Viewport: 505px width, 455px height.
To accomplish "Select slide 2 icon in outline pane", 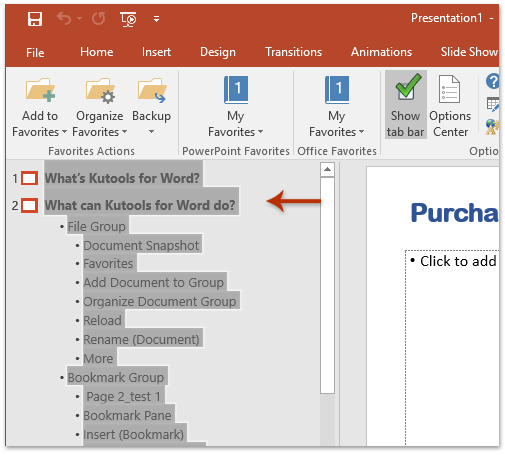I will click(x=29, y=205).
